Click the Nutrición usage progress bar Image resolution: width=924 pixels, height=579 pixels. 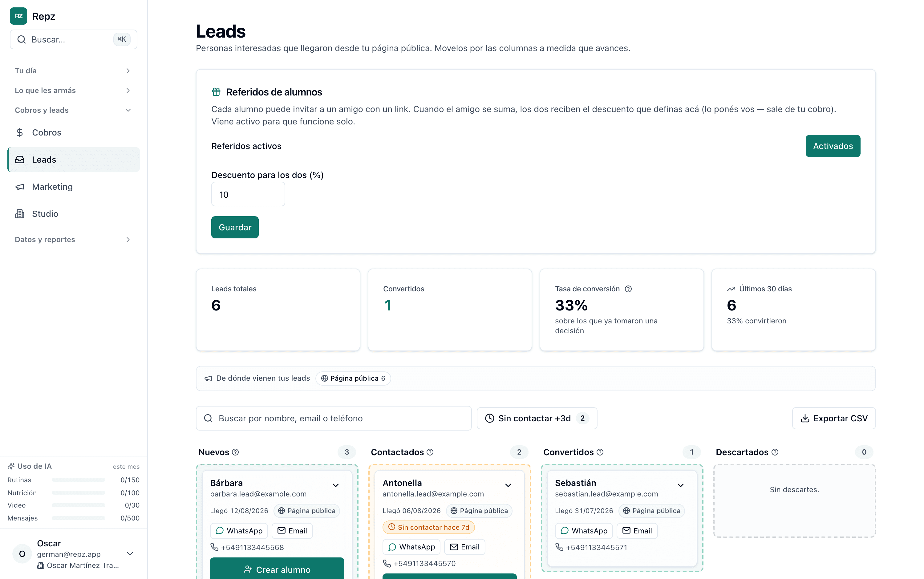click(79, 493)
